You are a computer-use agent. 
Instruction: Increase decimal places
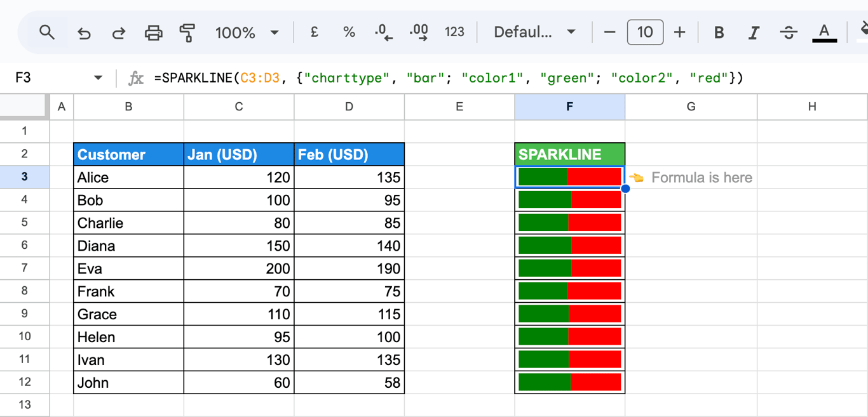click(x=419, y=32)
